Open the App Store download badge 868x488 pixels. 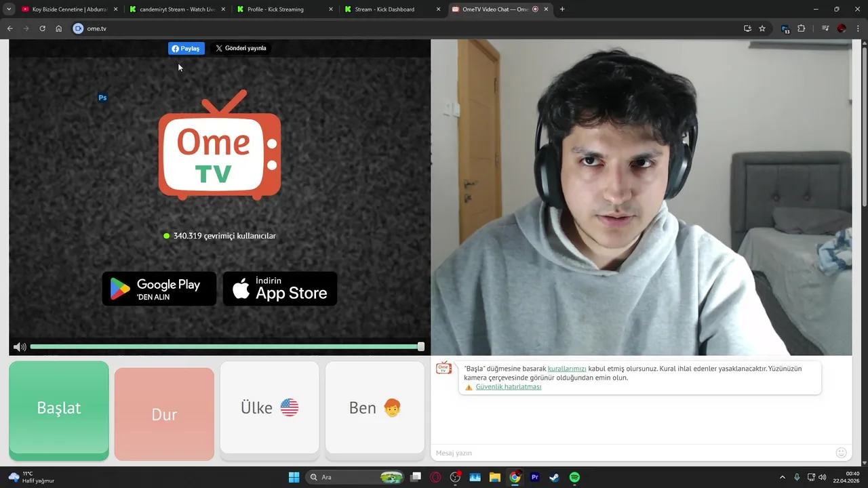click(x=280, y=289)
